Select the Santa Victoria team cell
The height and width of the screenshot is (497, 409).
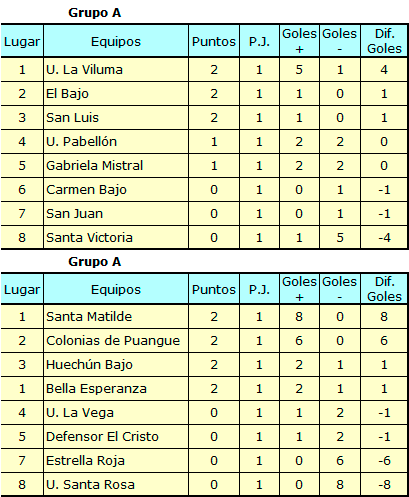[116, 237]
